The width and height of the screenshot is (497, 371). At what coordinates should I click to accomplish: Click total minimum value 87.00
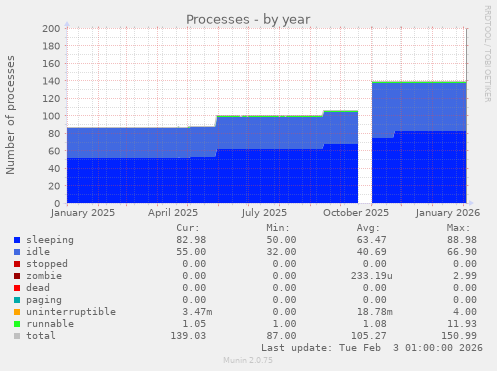click(281, 336)
